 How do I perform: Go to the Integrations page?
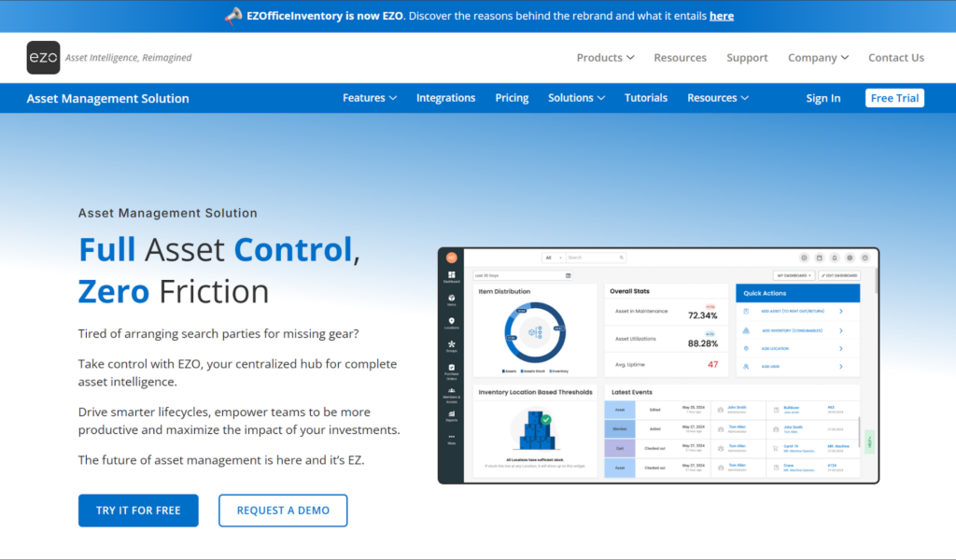coord(445,98)
